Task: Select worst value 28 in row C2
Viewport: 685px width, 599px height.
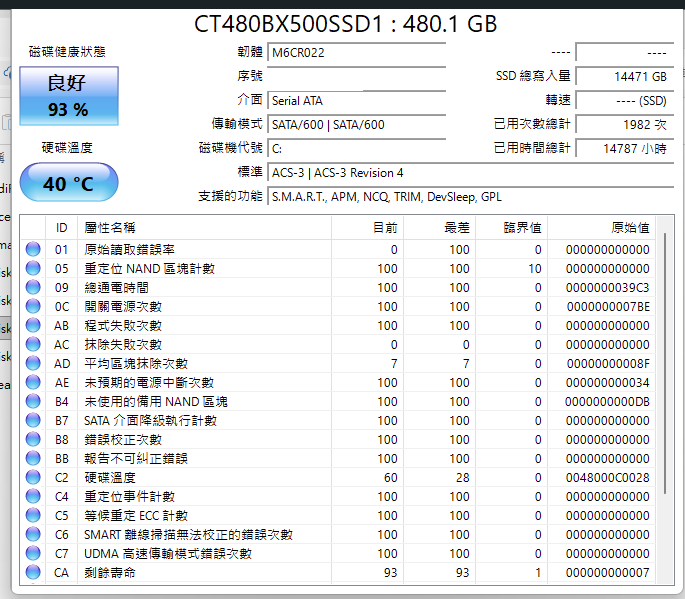Action: tap(463, 478)
